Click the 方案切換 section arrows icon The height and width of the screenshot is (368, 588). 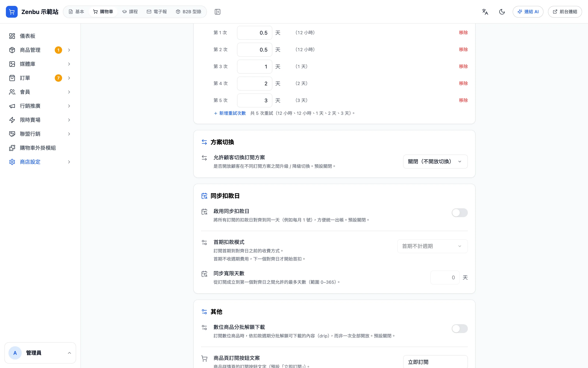coord(204,142)
